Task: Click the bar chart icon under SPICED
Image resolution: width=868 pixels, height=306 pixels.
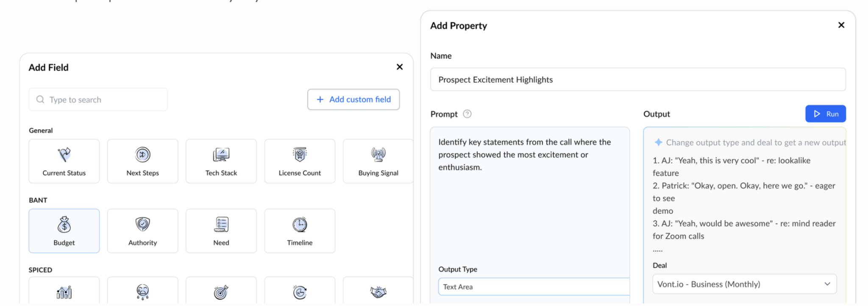Action: [x=64, y=292]
